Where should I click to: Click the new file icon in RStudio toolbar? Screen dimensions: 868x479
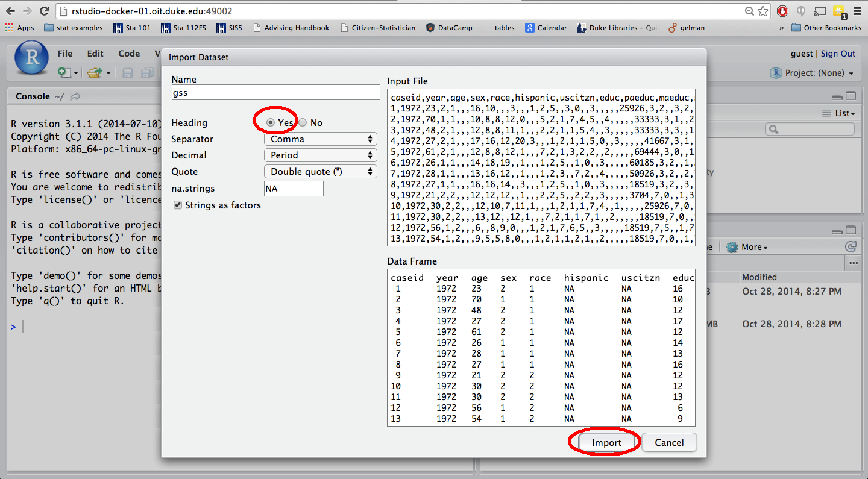tap(64, 73)
